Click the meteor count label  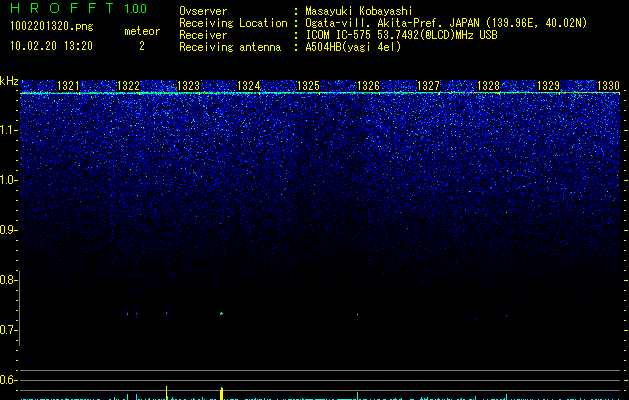point(142,31)
